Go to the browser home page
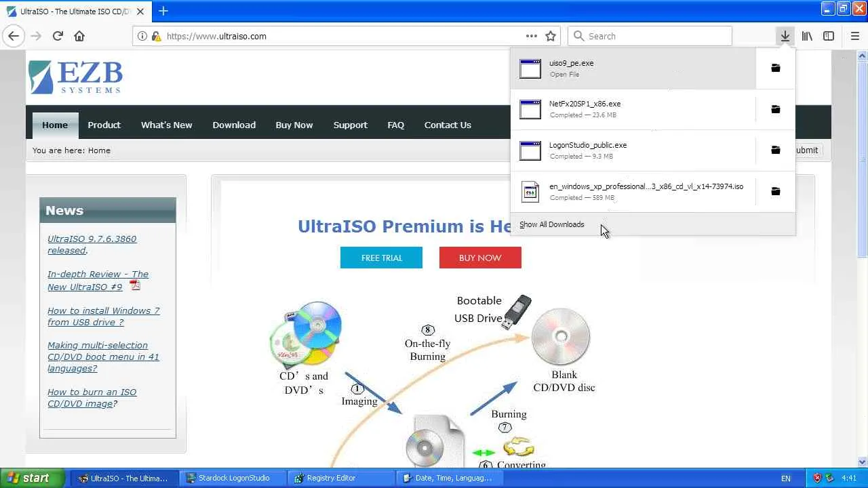This screenshot has width=868, height=488. pos(79,36)
